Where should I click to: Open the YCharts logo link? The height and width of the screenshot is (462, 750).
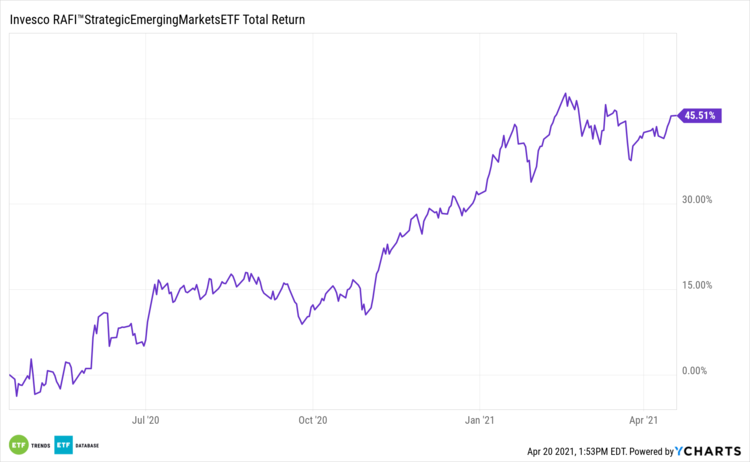(x=706, y=451)
